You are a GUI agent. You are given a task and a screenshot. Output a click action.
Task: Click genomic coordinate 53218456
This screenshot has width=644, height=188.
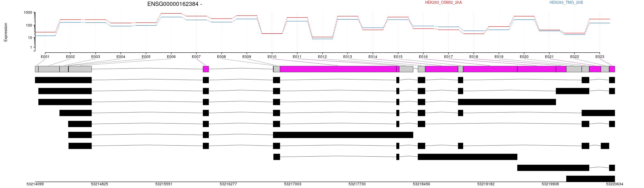pos(422,184)
